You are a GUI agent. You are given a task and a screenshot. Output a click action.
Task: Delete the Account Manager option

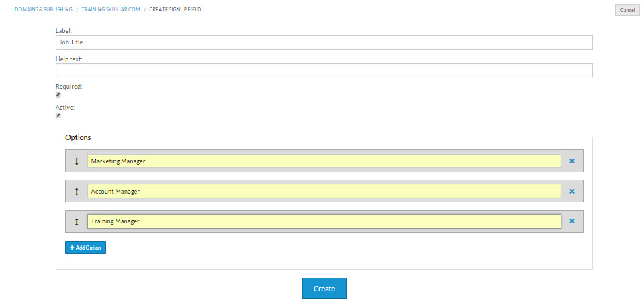[572, 192]
